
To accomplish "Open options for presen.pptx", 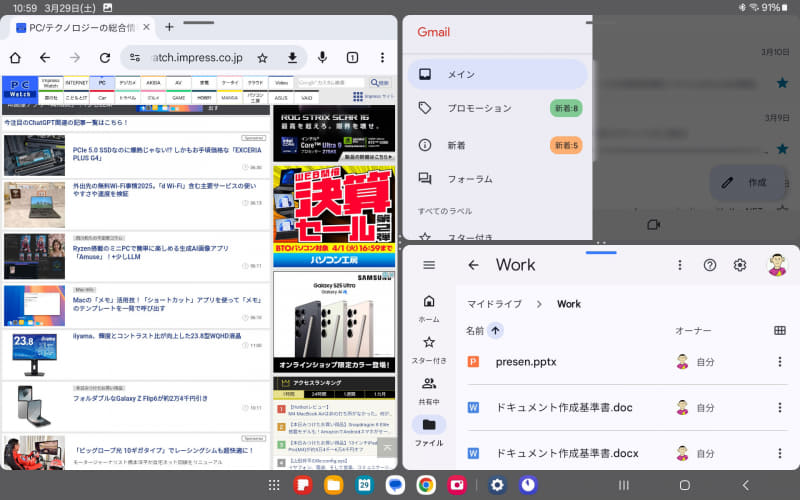I will 780,362.
